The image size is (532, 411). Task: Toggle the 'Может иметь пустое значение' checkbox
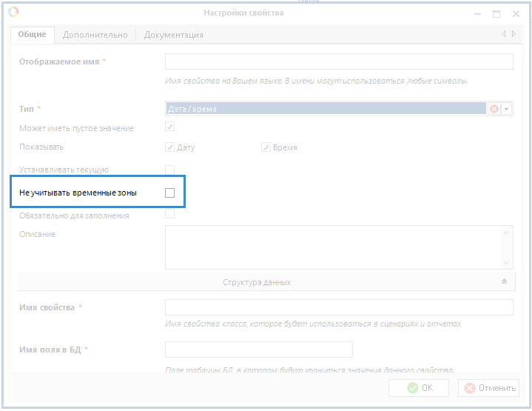tap(169, 128)
